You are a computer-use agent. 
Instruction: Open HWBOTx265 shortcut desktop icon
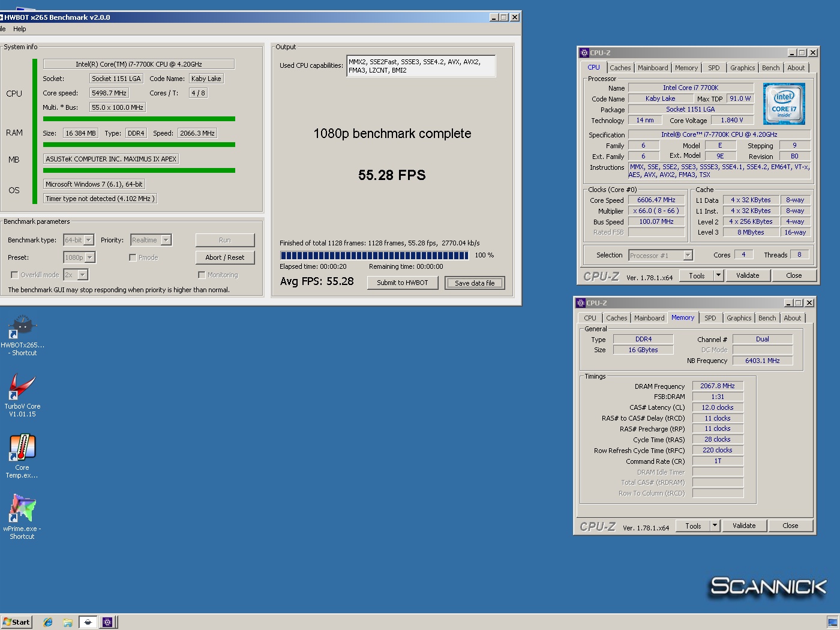tap(22, 335)
